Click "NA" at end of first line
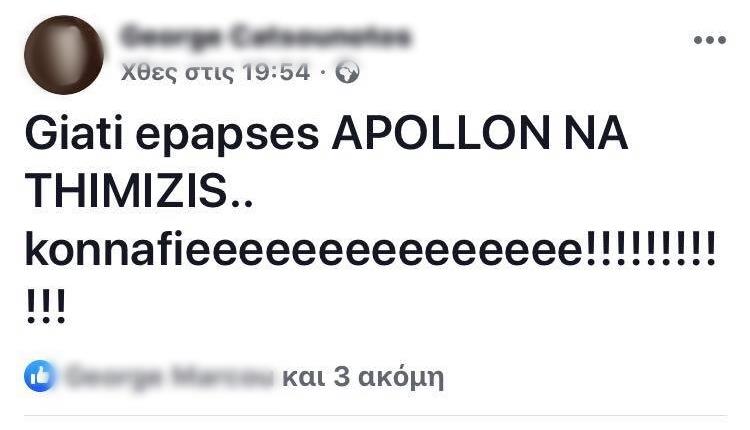This screenshot has height=430, width=750. 596,133
